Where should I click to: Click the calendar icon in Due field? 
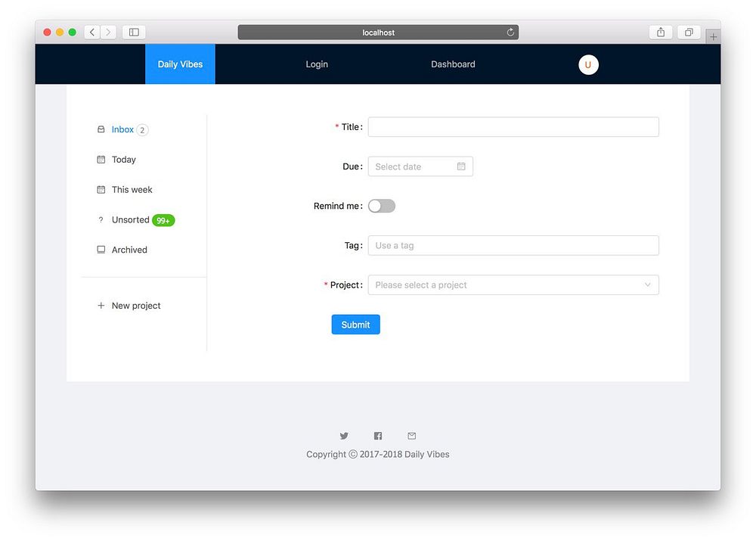pyautogui.click(x=461, y=166)
